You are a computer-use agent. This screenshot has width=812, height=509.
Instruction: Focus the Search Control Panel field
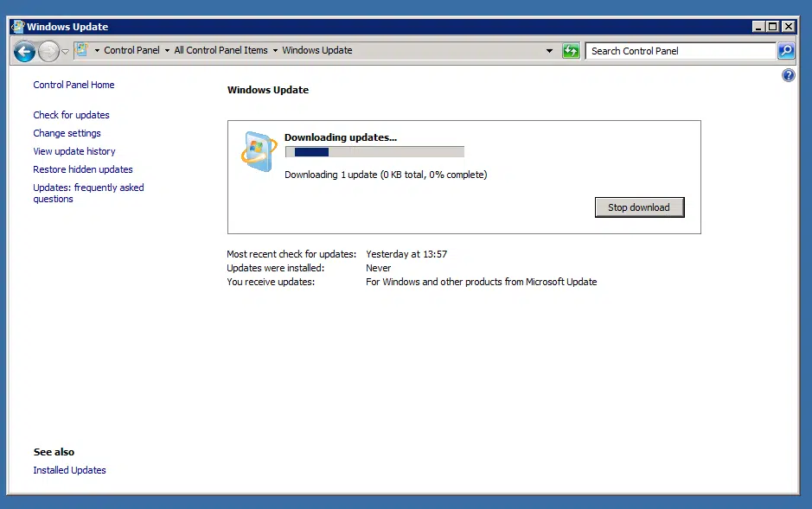tap(681, 51)
